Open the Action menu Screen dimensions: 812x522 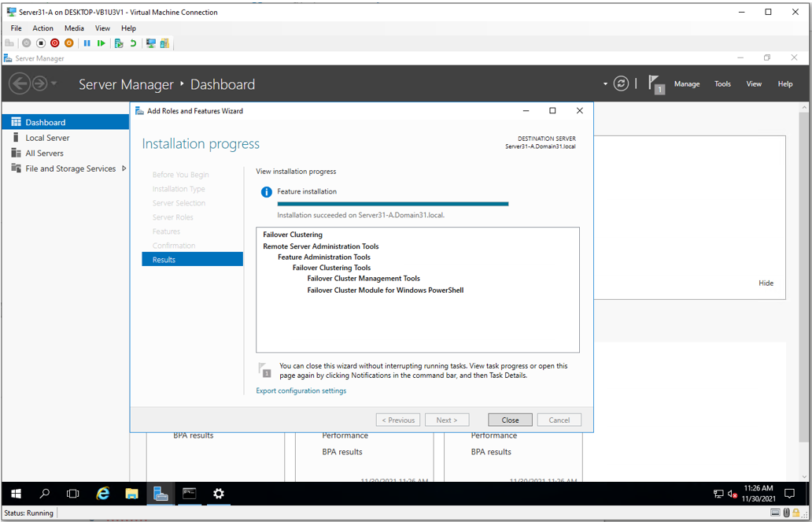(x=43, y=28)
